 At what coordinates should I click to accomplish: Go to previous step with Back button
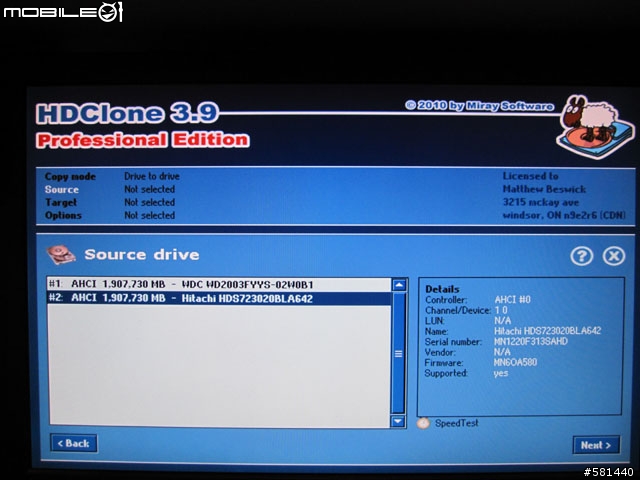tap(74, 443)
